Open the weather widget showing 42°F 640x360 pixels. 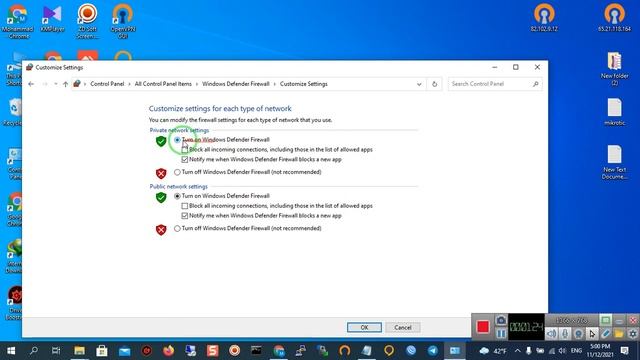(x=493, y=351)
